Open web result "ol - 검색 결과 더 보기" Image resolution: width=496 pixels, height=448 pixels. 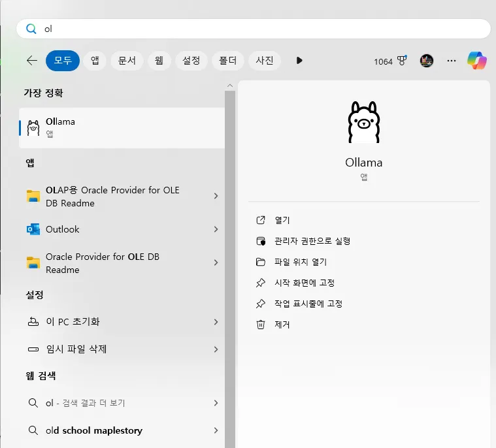pyautogui.click(x=86, y=403)
